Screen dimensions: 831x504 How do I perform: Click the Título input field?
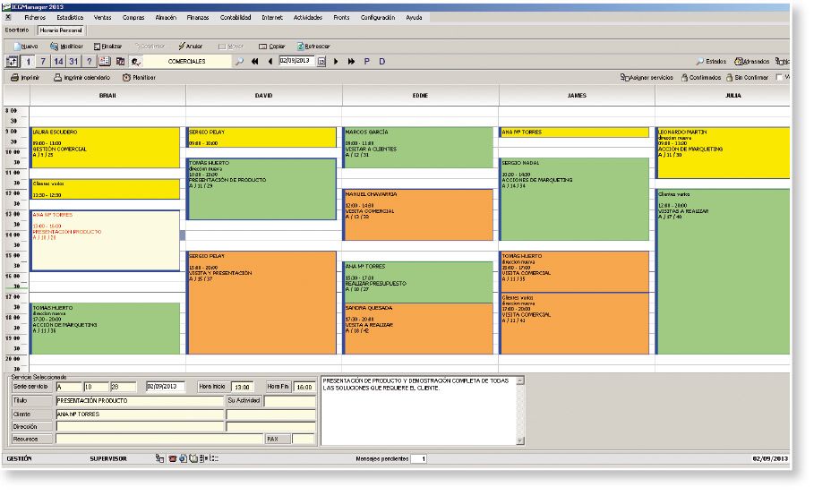139,401
